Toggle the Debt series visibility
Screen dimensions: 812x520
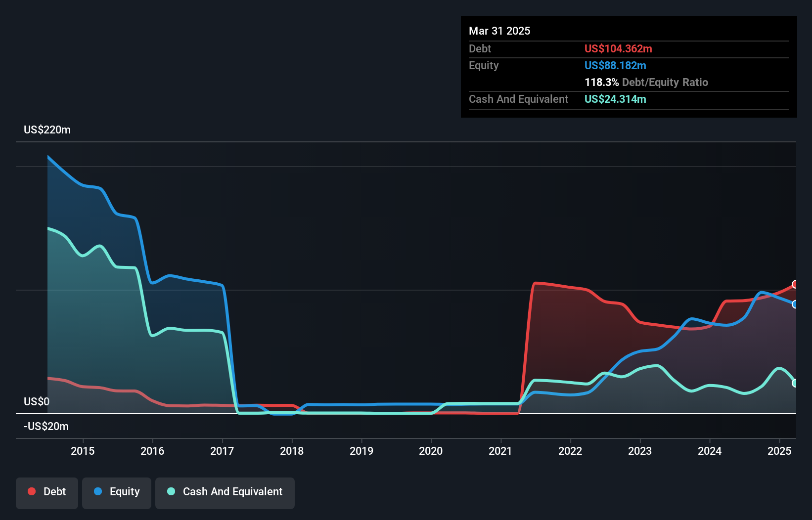click(47, 492)
